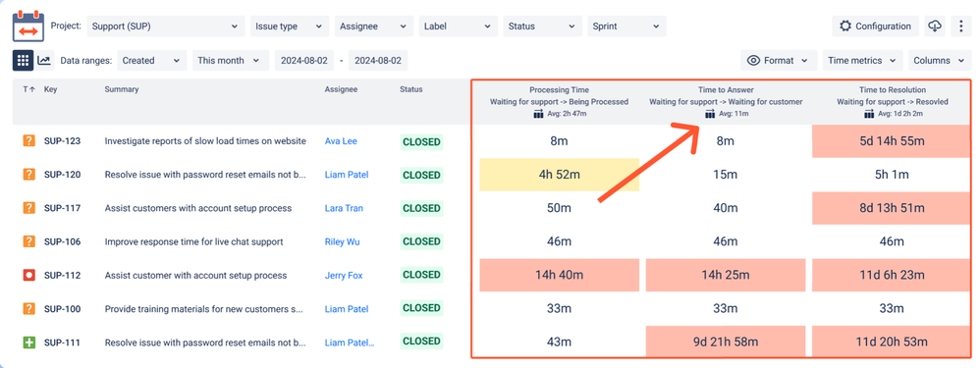Open issue key SUP-106
The width and height of the screenshot is (980, 368).
pyautogui.click(x=63, y=241)
